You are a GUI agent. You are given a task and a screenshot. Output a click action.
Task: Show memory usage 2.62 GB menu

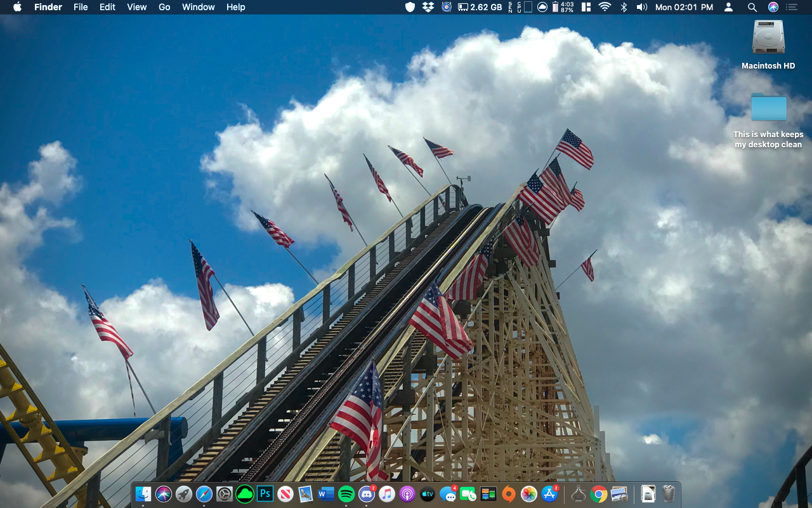(480, 7)
